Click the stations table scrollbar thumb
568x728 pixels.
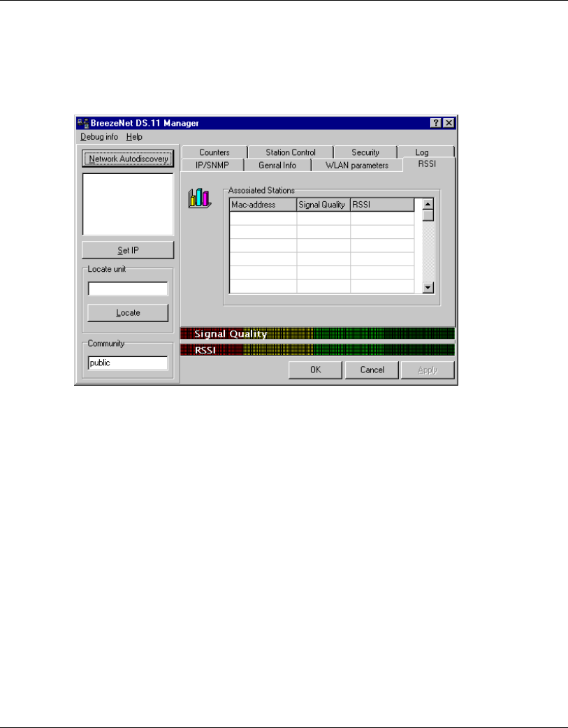pyautogui.click(x=428, y=215)
